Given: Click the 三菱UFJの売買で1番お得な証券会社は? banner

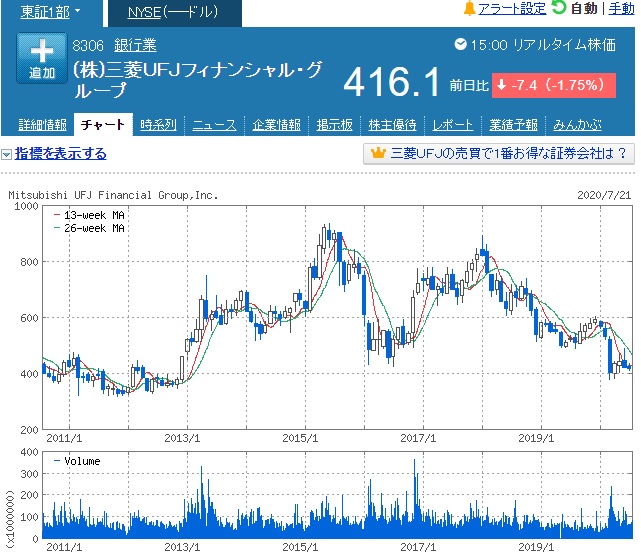Looking at the screenshot, I should [x=499, y=154].
